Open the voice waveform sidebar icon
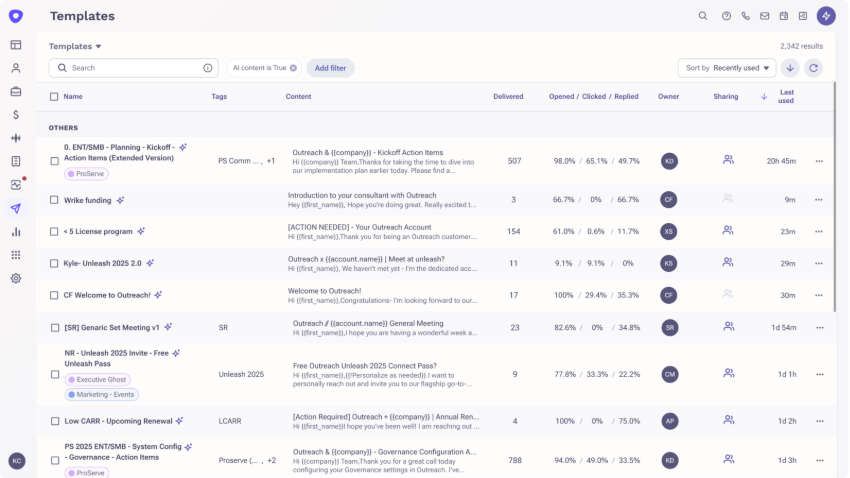The height and width of the screenshot is (478, 850). 16,138
